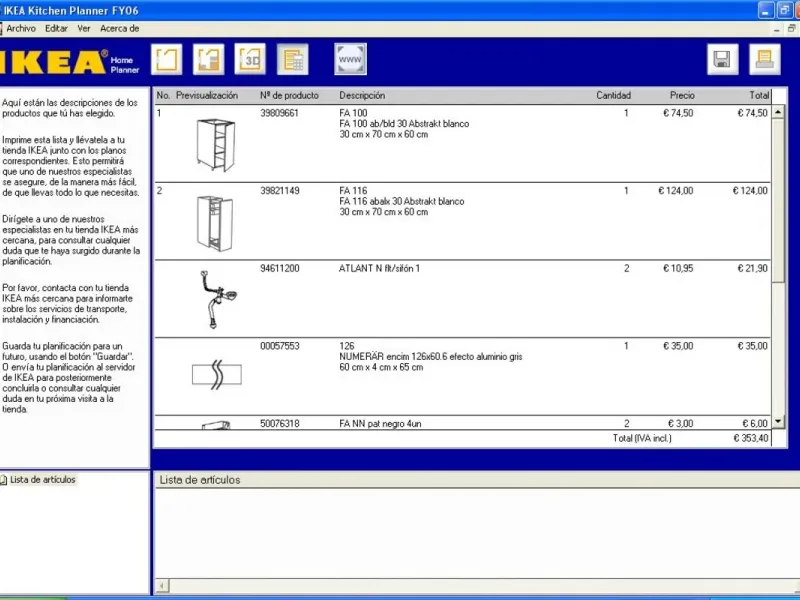Select the FA NN pat negro 4un description

380,423
